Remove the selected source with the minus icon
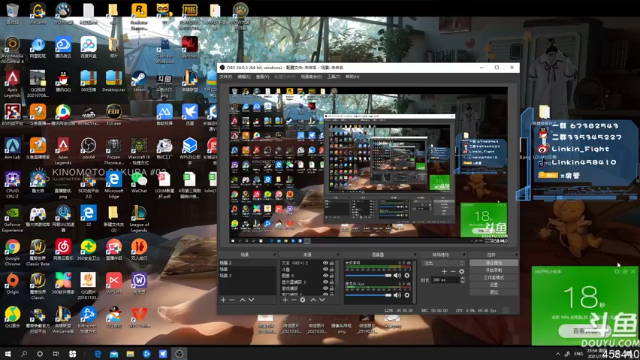Screen dimensions: 640x360 click(293, 300)
